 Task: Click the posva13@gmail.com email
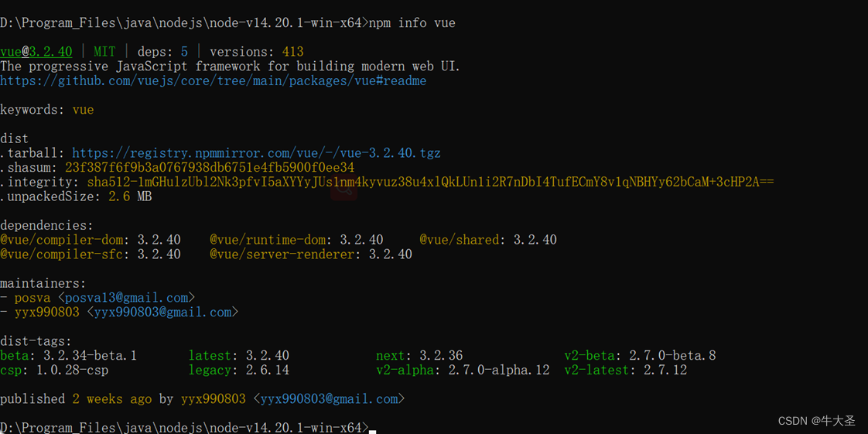tap(126, 298)
